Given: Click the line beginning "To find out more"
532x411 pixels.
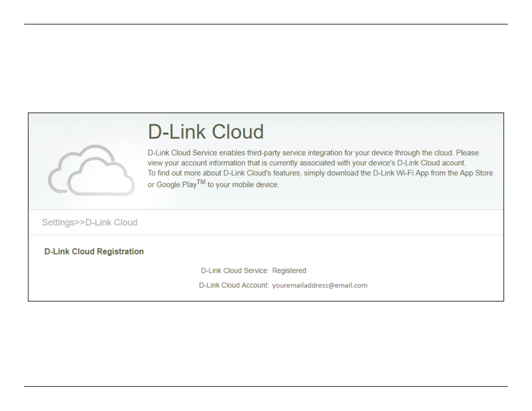Looking at the screenshot, I should 320,173.
